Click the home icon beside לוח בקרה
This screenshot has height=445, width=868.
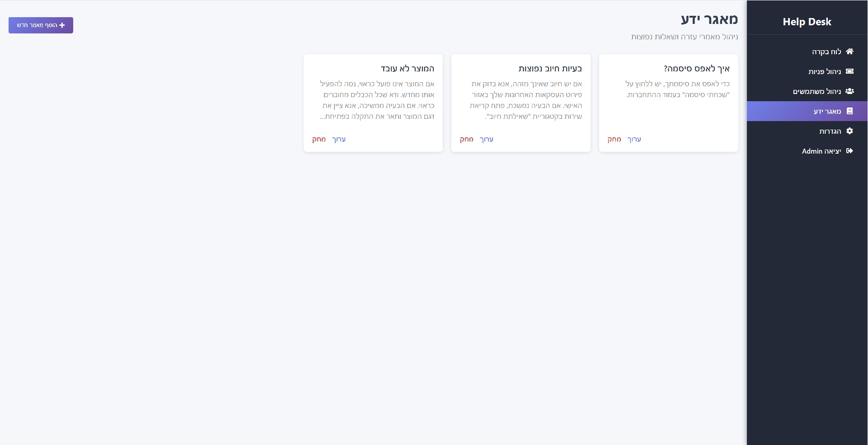coord(849,52)
